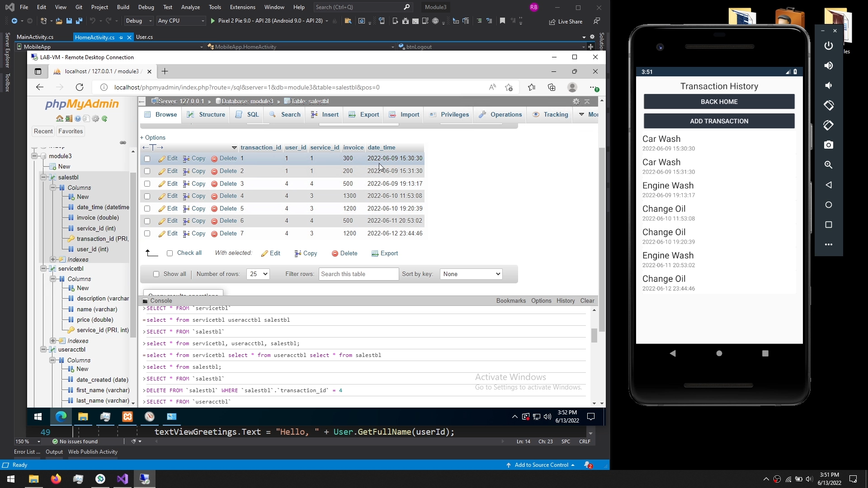The width and height of the screenshot is (868, 488).
Task: Check the row for transaction 3
Action: 147,184
